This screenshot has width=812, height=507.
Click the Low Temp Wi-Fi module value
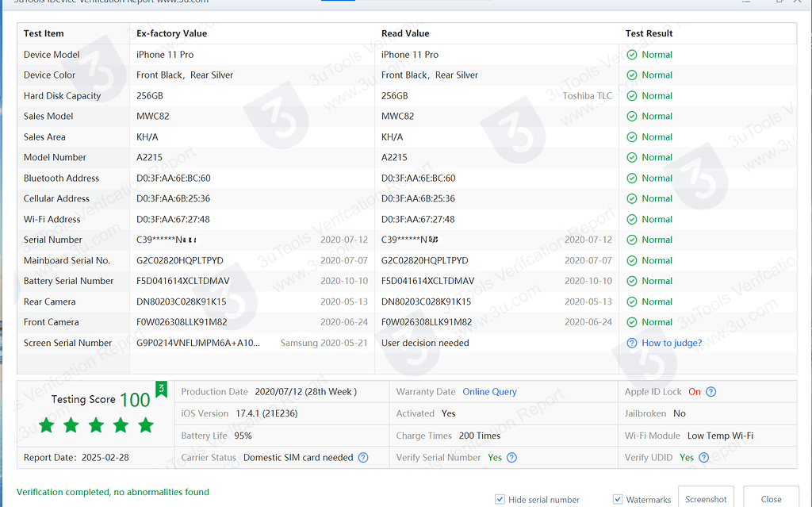click(720, 436)
